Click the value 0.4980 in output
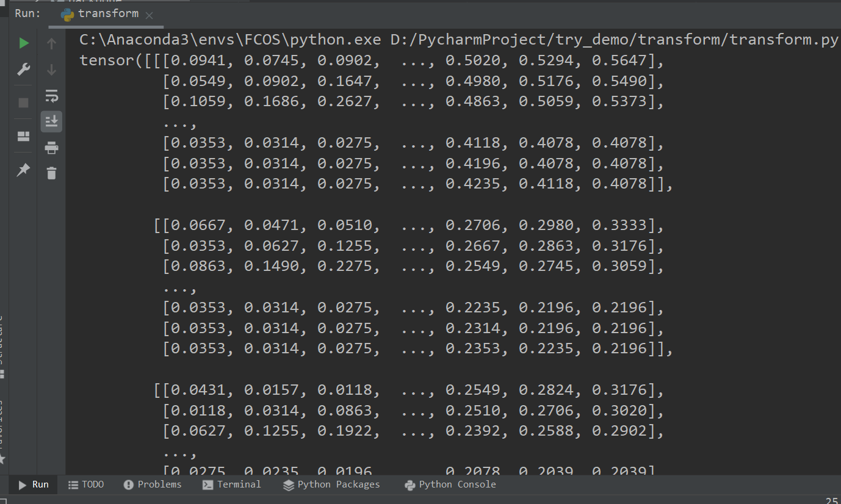The width and height of the screenshot is (841, 504). pos(473,82)
